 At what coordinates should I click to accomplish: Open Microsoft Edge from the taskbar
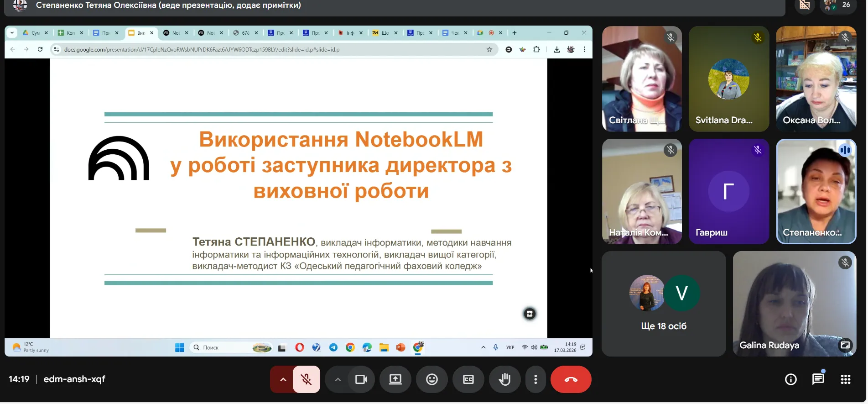coord(367,347)
